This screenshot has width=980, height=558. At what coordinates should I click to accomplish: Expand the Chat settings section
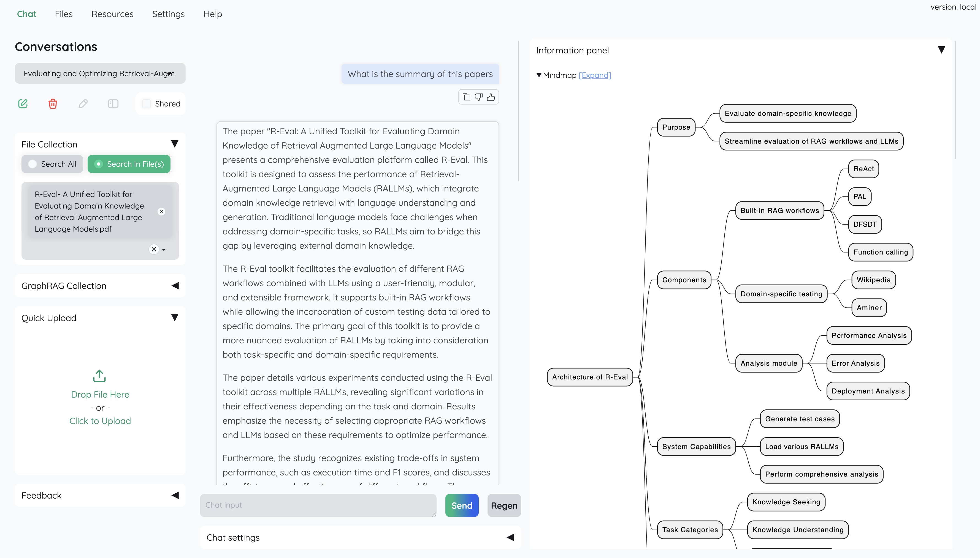510,537
